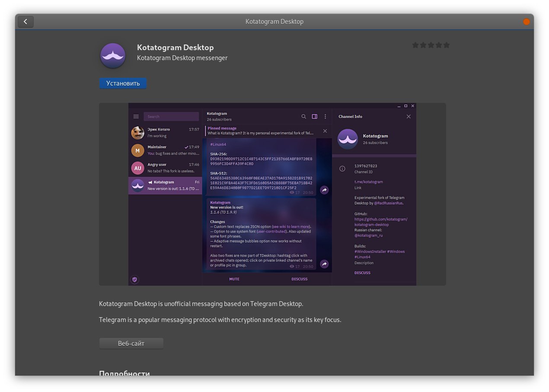Select the Maintainer chat row
The image size is (549, 392).
tap(165, 150)
